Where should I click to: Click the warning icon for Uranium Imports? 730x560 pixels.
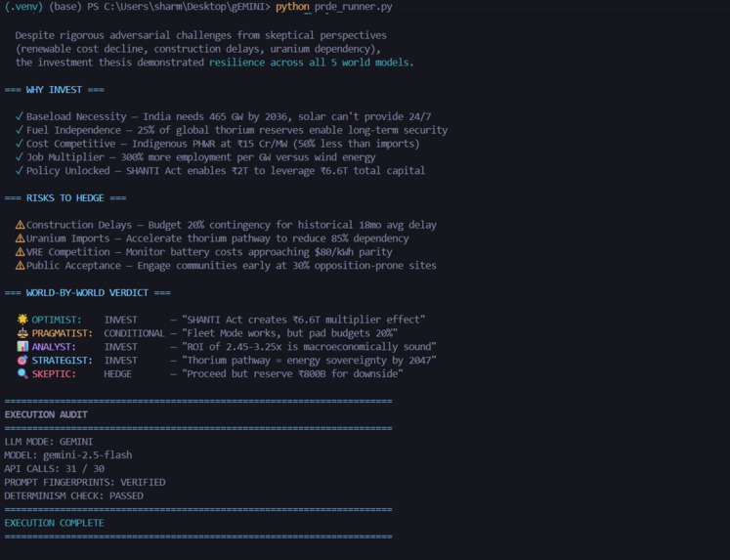(x=20, y=238)
